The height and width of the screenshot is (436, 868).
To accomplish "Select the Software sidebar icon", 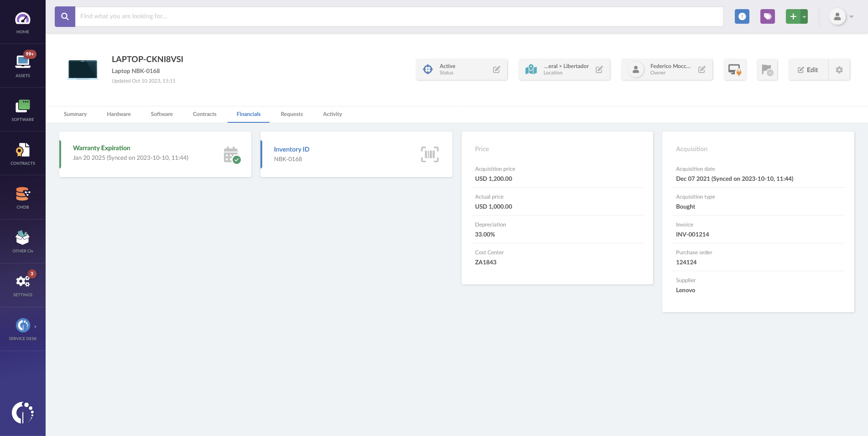I will [x=23, y=108].
